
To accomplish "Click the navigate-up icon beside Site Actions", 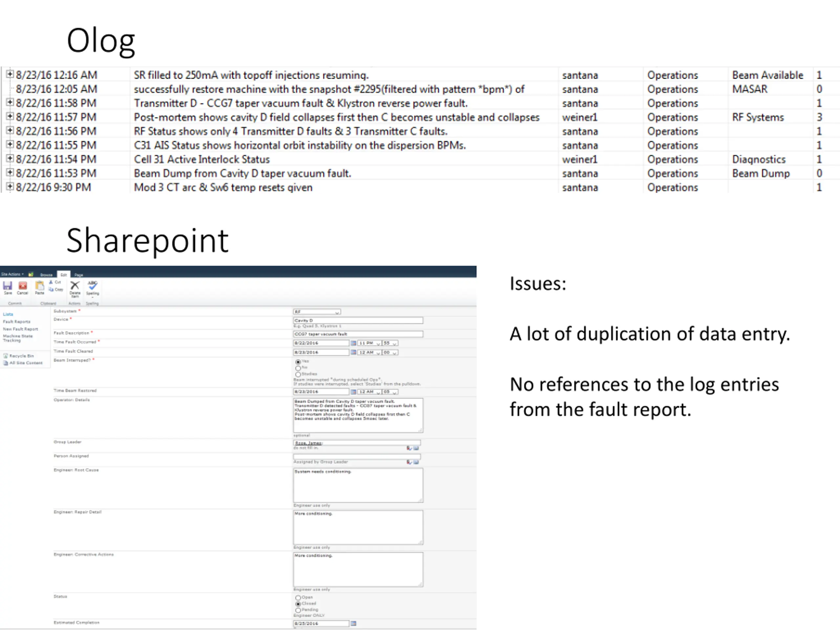I will [31, 274].
